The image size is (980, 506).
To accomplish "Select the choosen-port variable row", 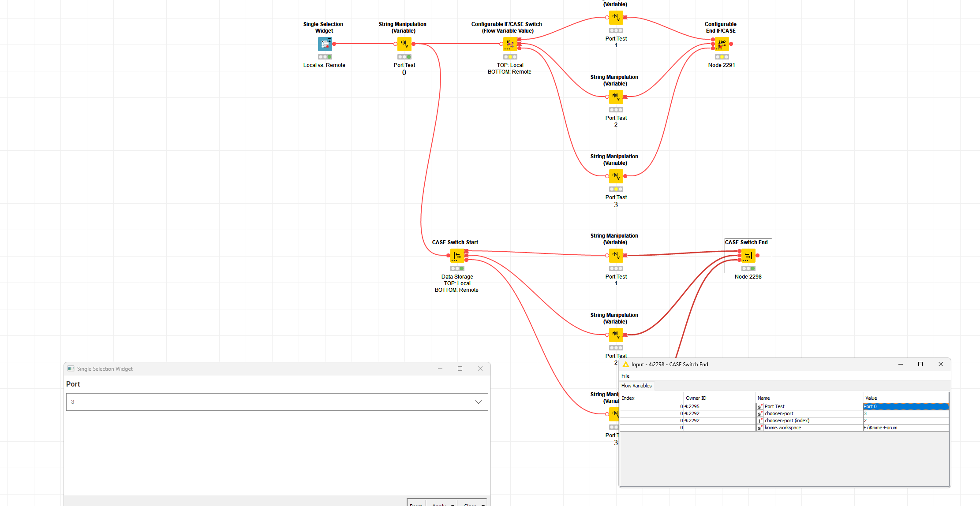I will pyautogui.click(x=779, y=413).
